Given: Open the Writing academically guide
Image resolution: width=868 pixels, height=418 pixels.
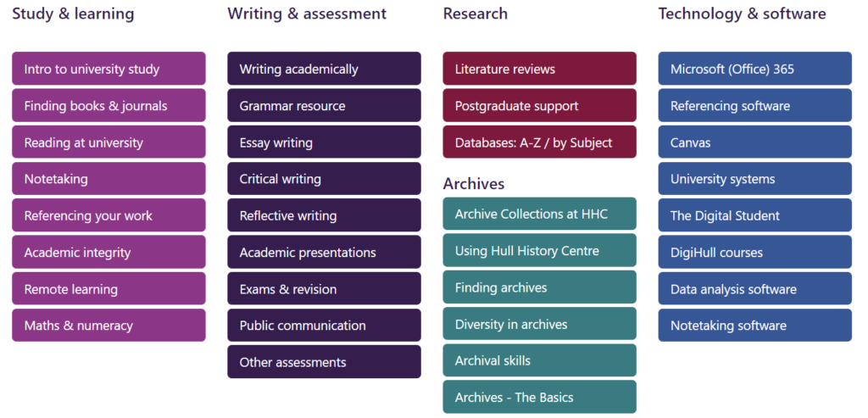Looking at the screenshot, I should point(324,69).
